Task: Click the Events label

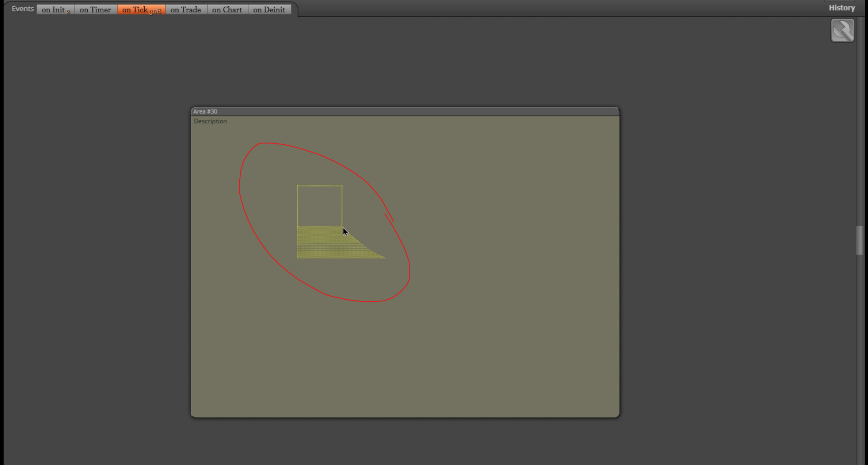Action: coord(23,9)
